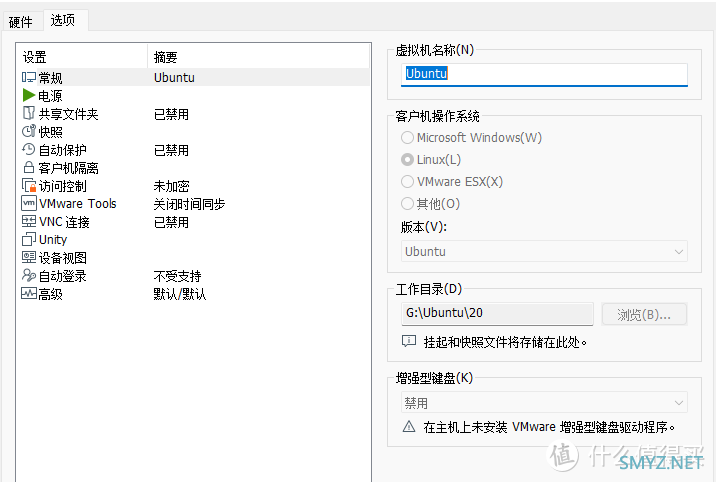This screenshot has height=482, width=716.
Task: Click the green 电源 power icon
Action: coord(29,95)
